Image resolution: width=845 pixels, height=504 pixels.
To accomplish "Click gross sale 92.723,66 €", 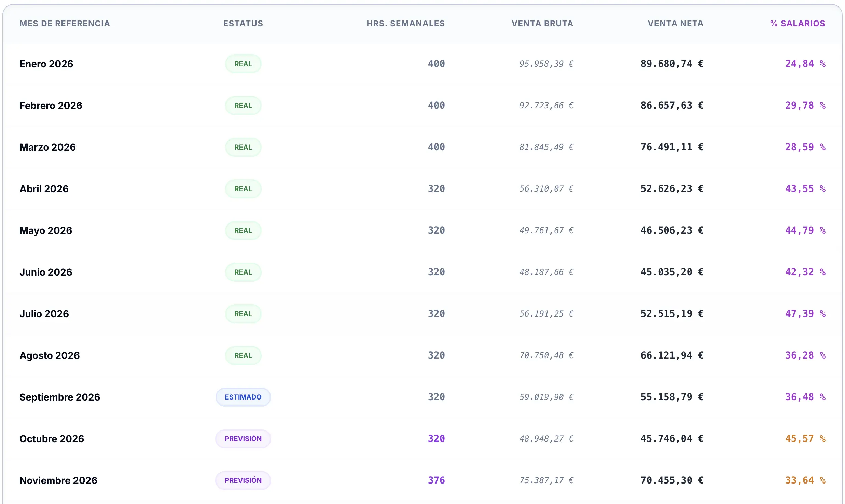I will [546, 106].
